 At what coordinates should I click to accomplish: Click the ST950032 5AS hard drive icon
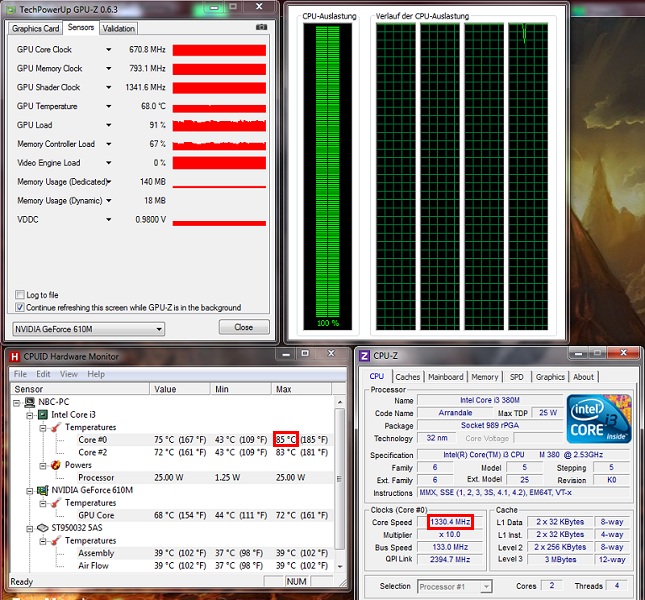coord(43,528)
